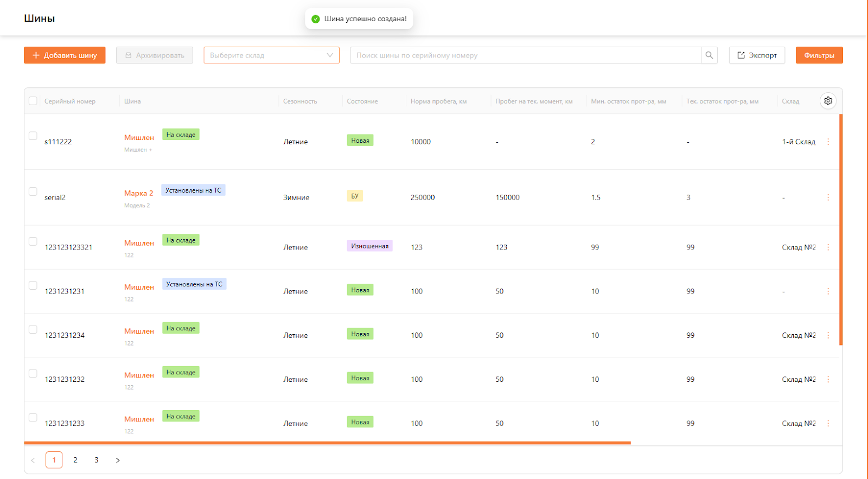Focus the serial number search field
The height and width of the screenshot is (479, 868).
(x=525, y=55)
